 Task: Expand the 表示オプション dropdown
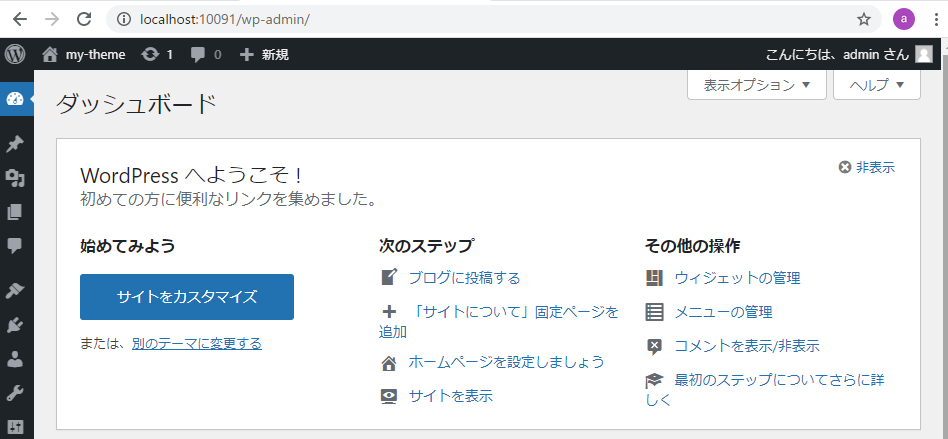coord(756,85)
